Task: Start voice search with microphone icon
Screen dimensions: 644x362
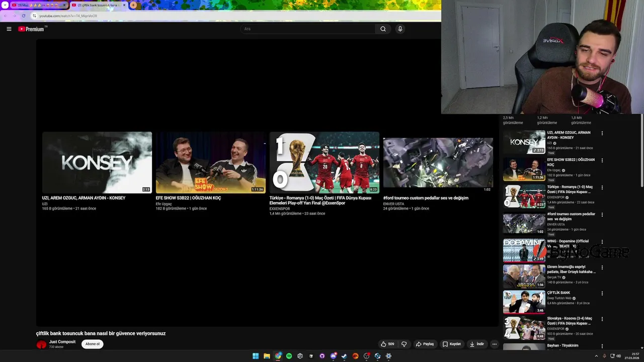Action: pos(400,29)
